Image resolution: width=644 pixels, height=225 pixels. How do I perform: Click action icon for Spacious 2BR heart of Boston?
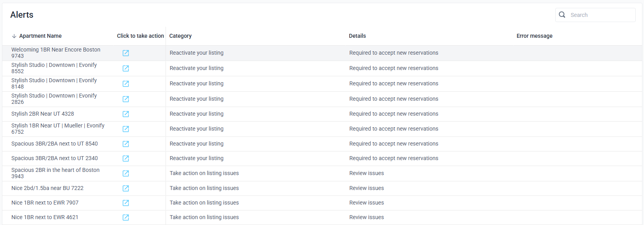[x=126, y=173]
